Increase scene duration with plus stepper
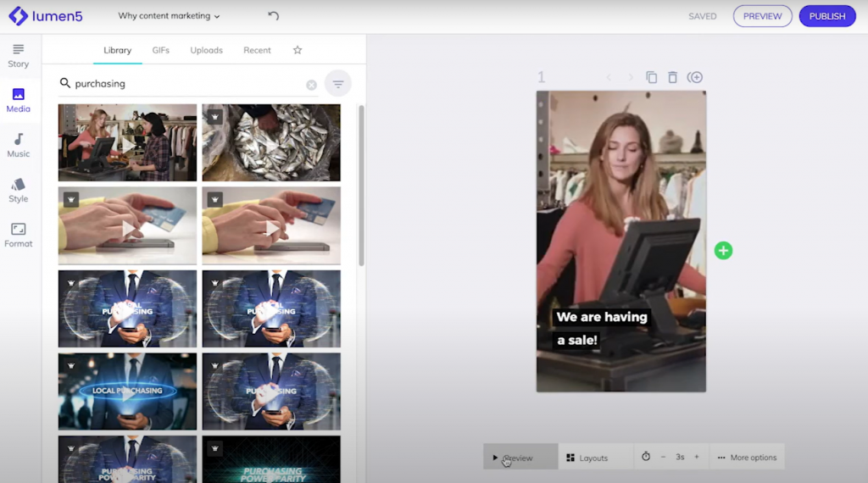 point(697,457)
